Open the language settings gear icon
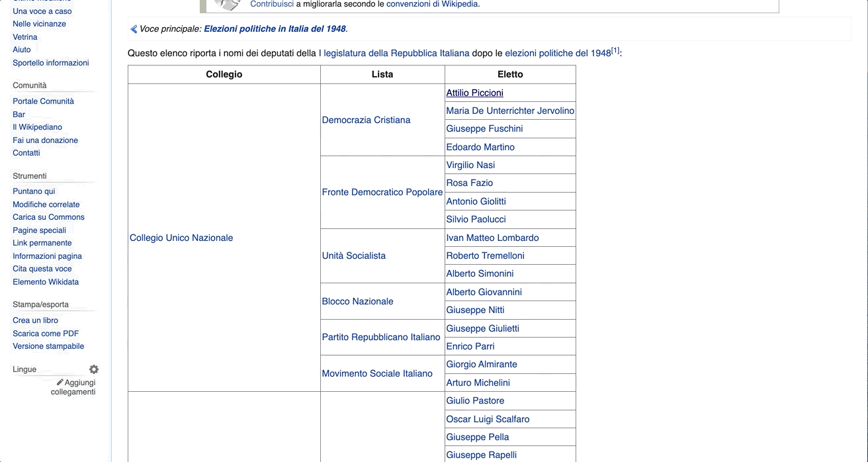This screenshot has height=462, width=868. [94, 369]
